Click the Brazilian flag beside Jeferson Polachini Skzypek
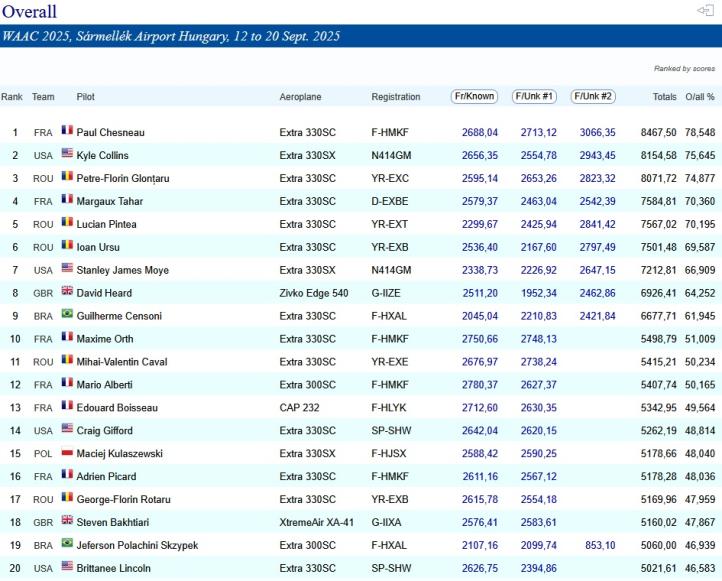This screenshot has width=722, height=581. tap(67, 545)
